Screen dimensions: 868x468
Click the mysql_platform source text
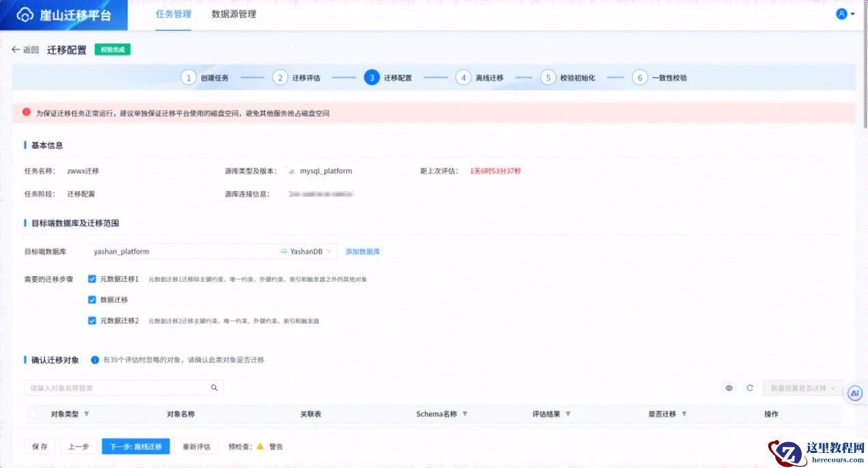pos(326,171)
